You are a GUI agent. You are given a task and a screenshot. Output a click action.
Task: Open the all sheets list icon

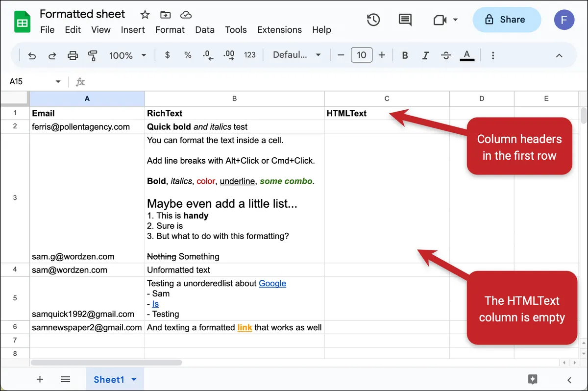(66, 379)
